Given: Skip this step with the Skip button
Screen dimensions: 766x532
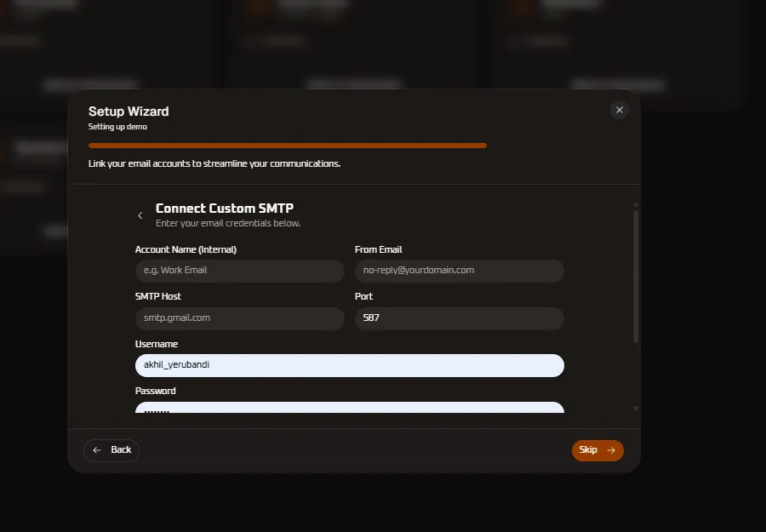Looking at the screenshot, I should pyautogui.click(x=597, y=450).
